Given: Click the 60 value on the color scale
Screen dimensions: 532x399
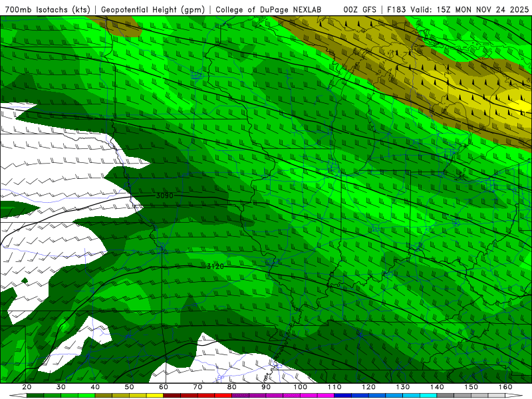Looking at the screenshot, I should 164,387.
